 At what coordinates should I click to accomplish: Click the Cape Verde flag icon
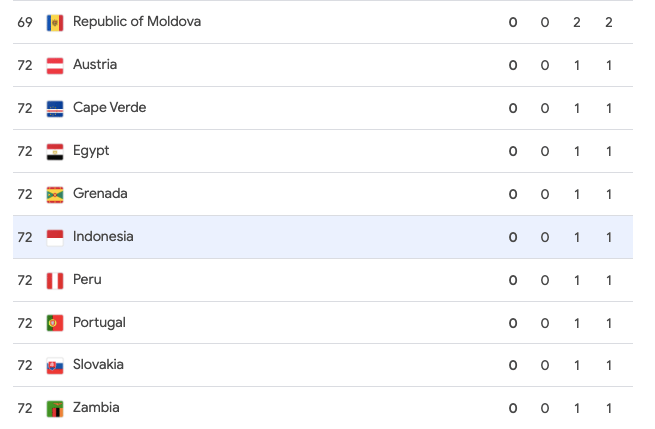(55, 108)
